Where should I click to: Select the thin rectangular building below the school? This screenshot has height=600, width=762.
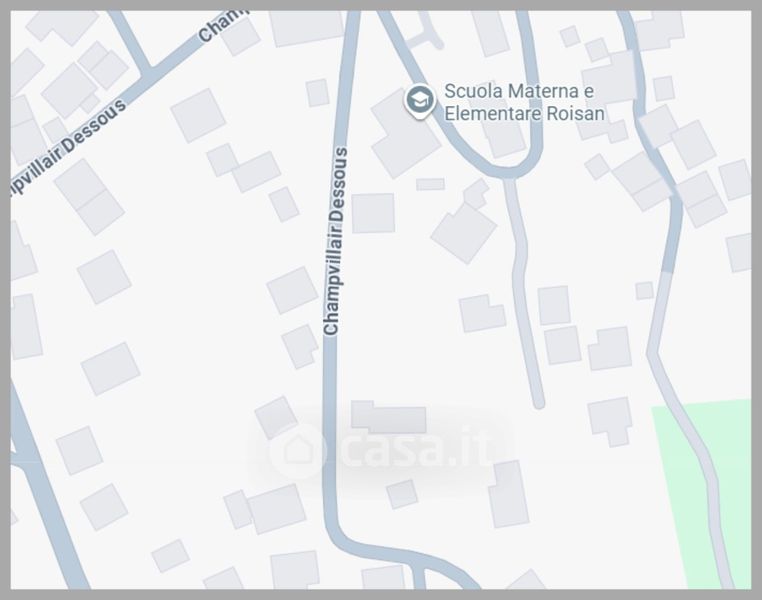coord(431,184)
